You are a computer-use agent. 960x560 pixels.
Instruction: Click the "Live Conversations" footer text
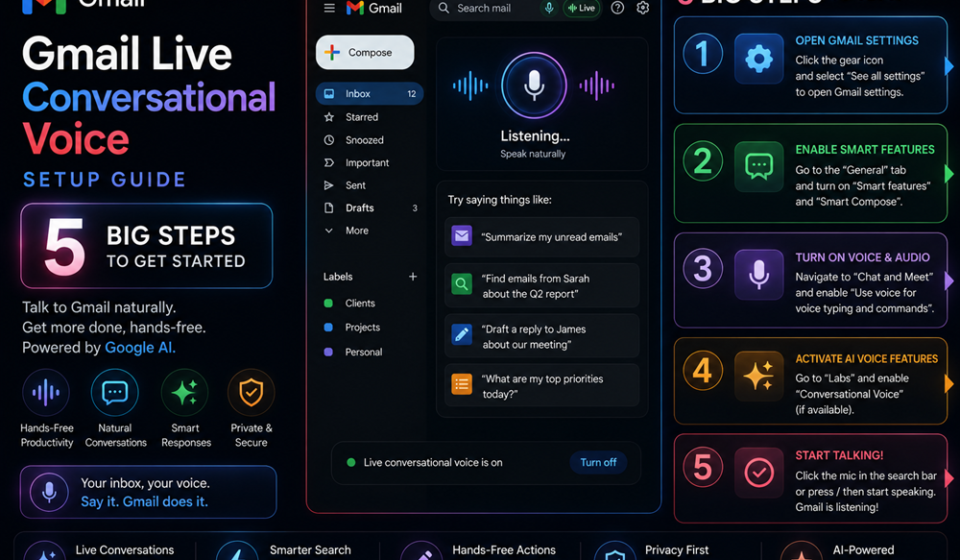click(125, 550)
